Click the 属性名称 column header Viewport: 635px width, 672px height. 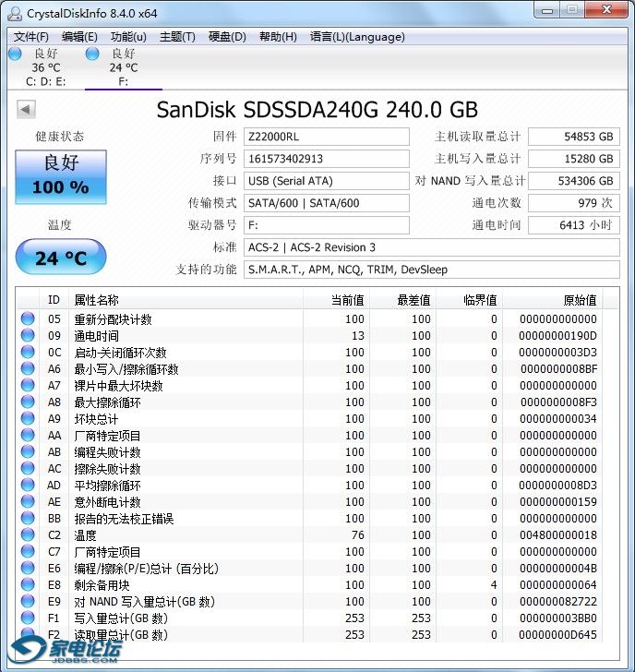tap(186, 300)
